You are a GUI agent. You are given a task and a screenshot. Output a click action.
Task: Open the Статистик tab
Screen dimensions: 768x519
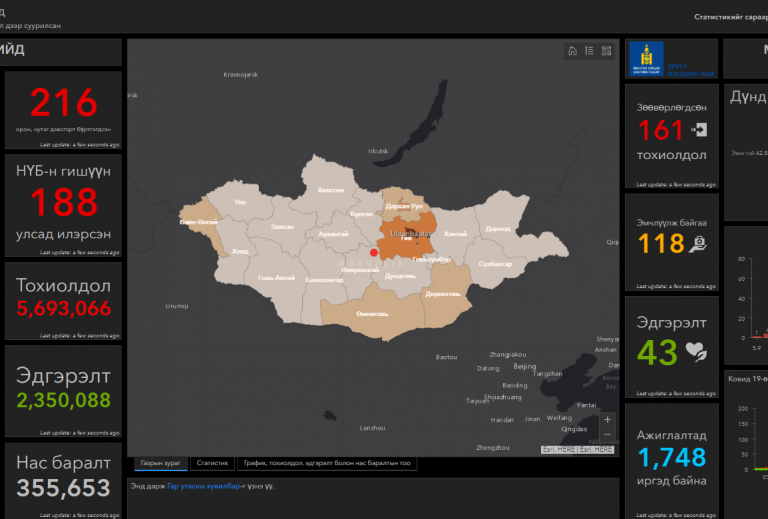pos(212,464)
